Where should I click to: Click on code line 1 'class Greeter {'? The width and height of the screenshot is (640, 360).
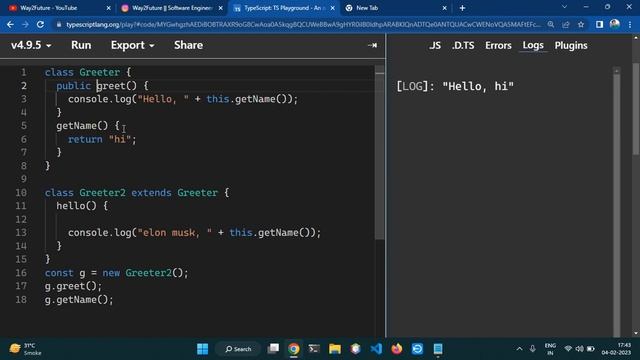coord(88,72)
